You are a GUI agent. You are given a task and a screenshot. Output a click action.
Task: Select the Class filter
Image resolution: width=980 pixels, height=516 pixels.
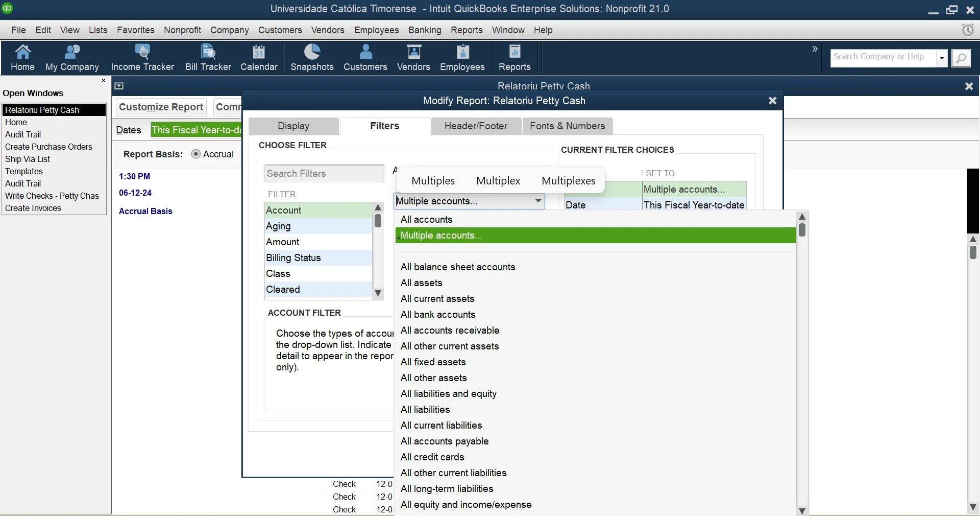(x=318, y=273)
